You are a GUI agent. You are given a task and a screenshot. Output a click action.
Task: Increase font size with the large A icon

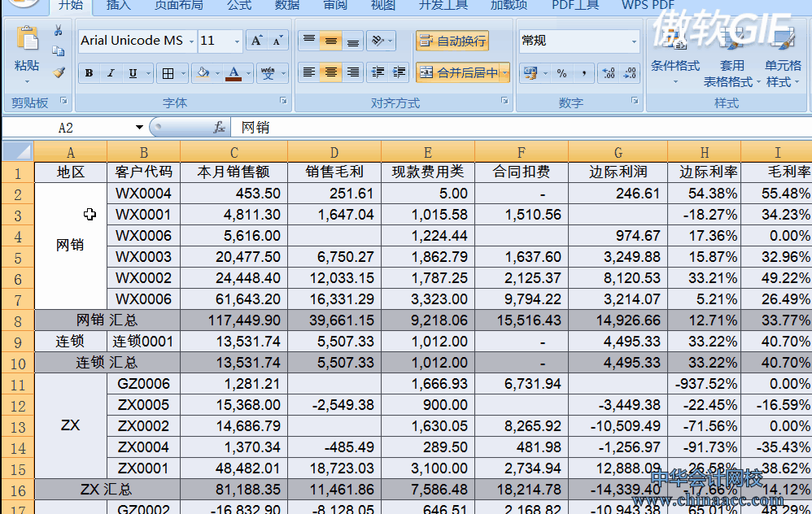click(256, 41)
